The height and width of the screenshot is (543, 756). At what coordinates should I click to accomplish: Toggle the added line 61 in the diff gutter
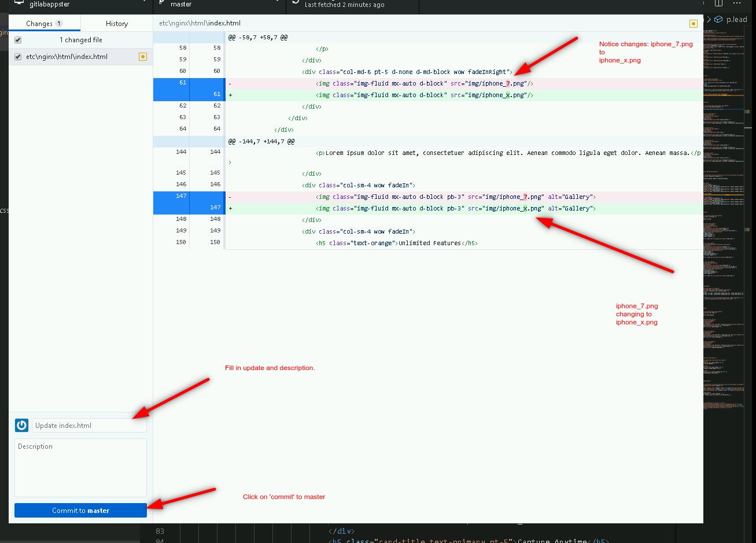(189, 95)
